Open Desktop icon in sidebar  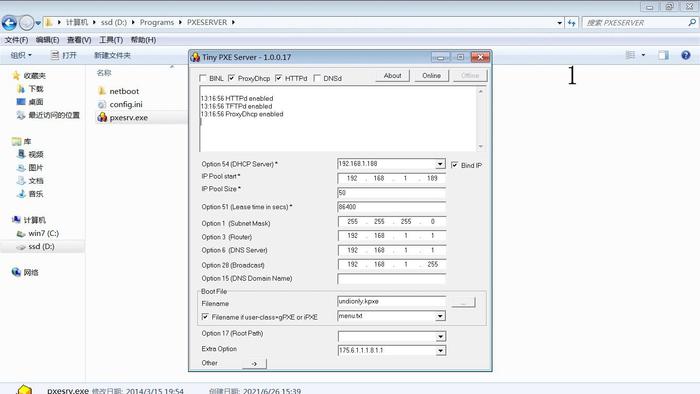click(x=21, y=102)
